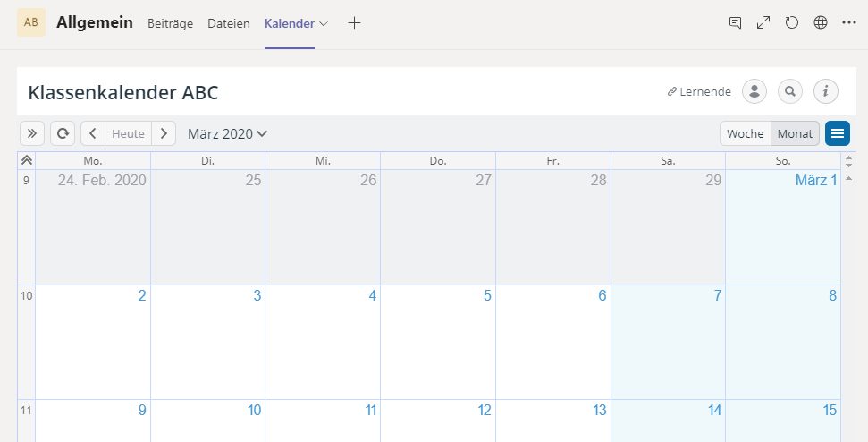Viewport: 868px width, 442px height.
Task: Refresh calendar with the reload button
Action: pos(63,133)
